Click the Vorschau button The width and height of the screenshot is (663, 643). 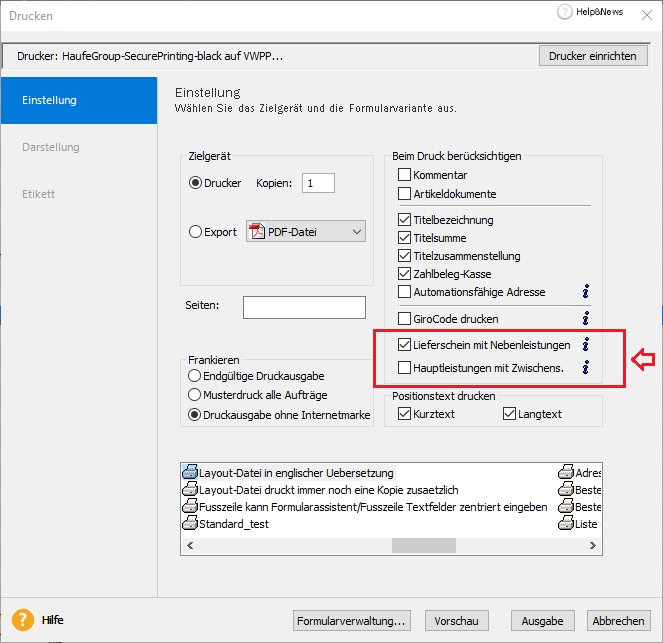pyautogui.click(x=457, y=621)
